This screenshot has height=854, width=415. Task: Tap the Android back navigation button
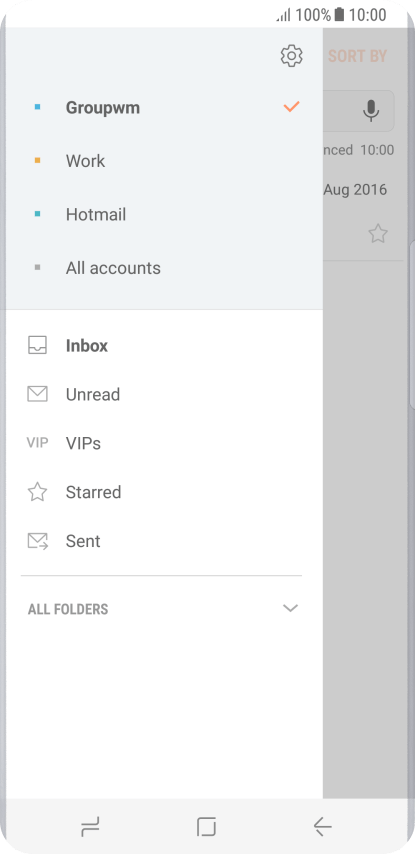pyautogui.click(x=322, y=827)
